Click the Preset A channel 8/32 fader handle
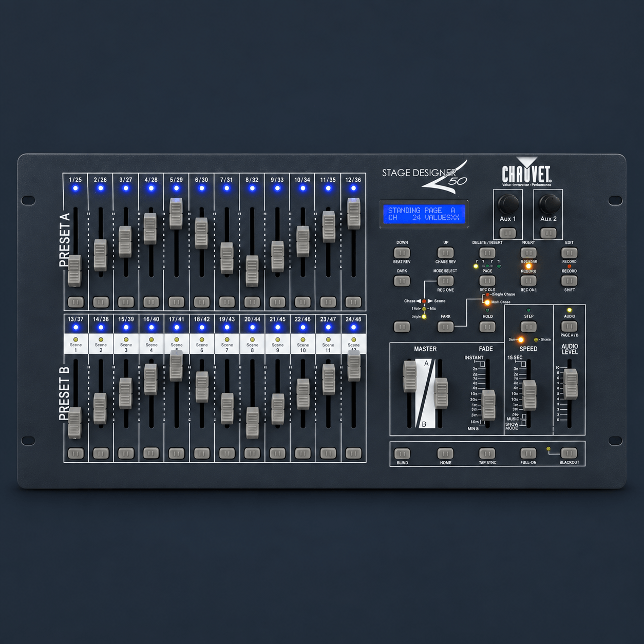The width and height of the screenshot is (644, 644). click(x=252, y=271)
